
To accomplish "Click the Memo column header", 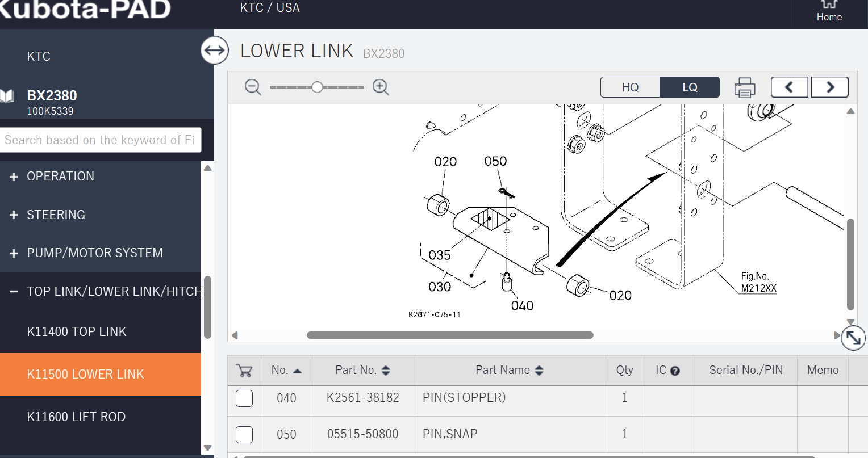I will (x=823, y=370).
